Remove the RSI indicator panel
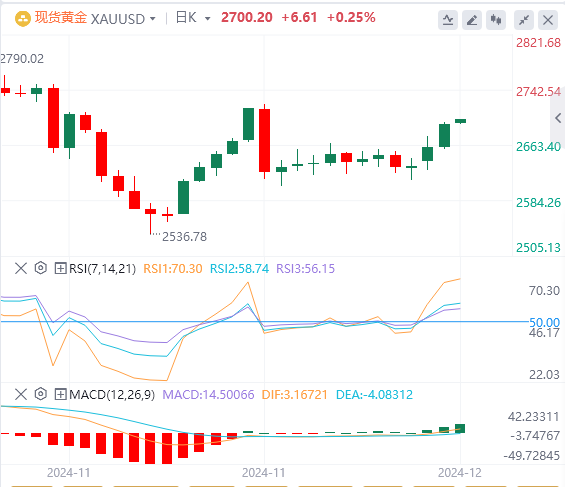 point(21,268)
